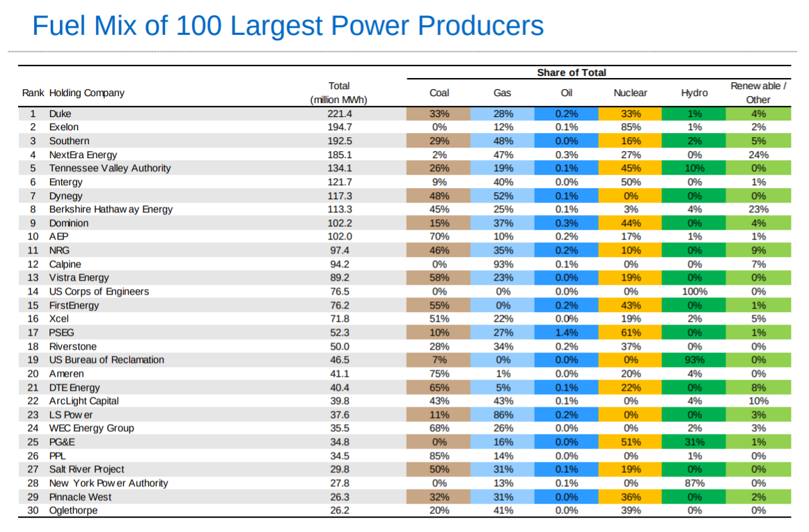Click the Pinnacle West row name
The width and height of the screenshot is (809, 532).
(x=80, y=497)
